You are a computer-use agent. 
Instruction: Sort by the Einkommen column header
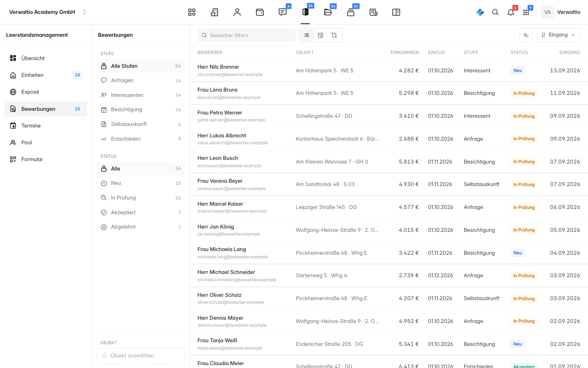point(404,52)
